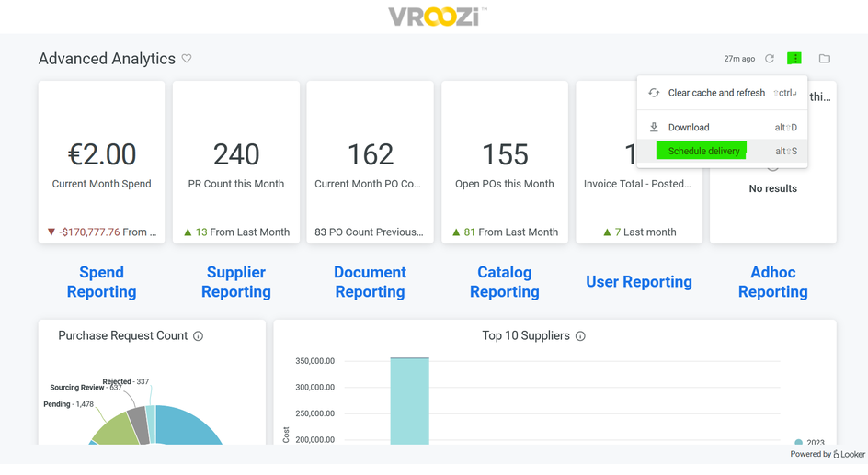Screen dimensions: 868x475
Task: Click the Pending - 1,478 pie label
Action: 69,404
